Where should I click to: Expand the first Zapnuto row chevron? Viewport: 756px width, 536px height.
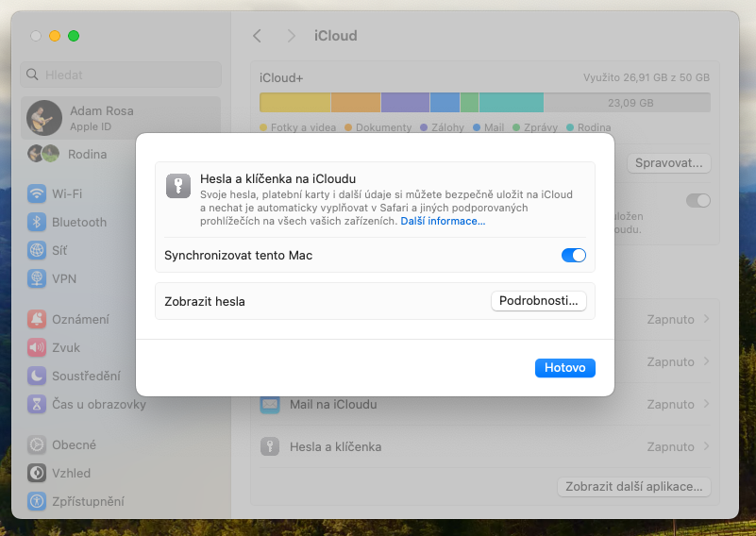pos(706,319)
